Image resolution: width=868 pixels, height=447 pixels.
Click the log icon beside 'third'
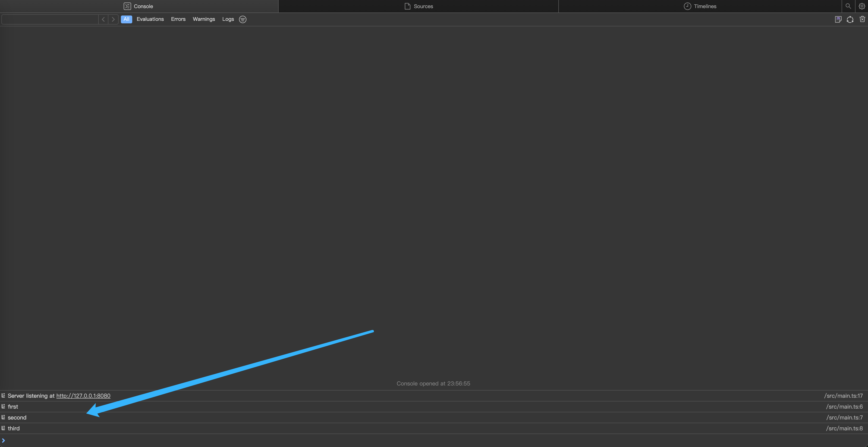coord(3,428)
